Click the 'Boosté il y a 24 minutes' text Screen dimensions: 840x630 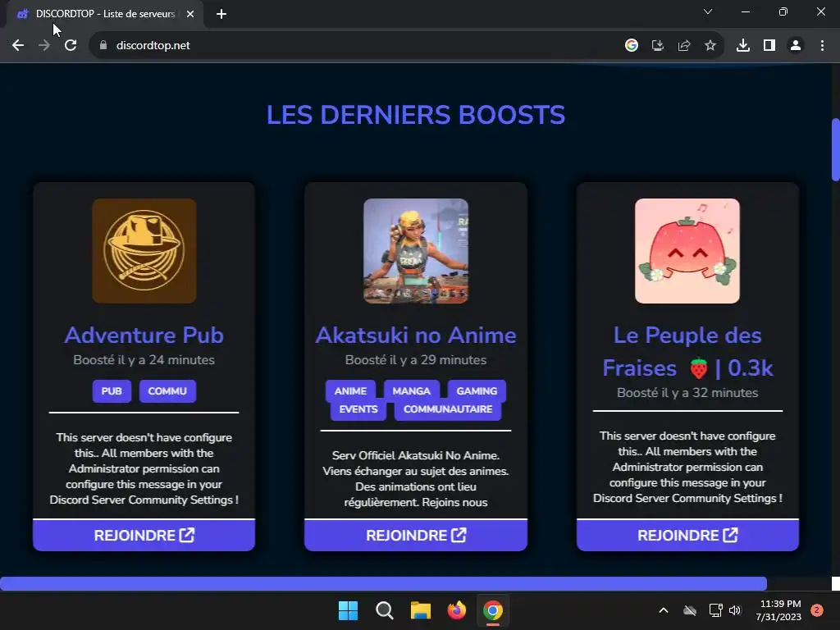144,360
